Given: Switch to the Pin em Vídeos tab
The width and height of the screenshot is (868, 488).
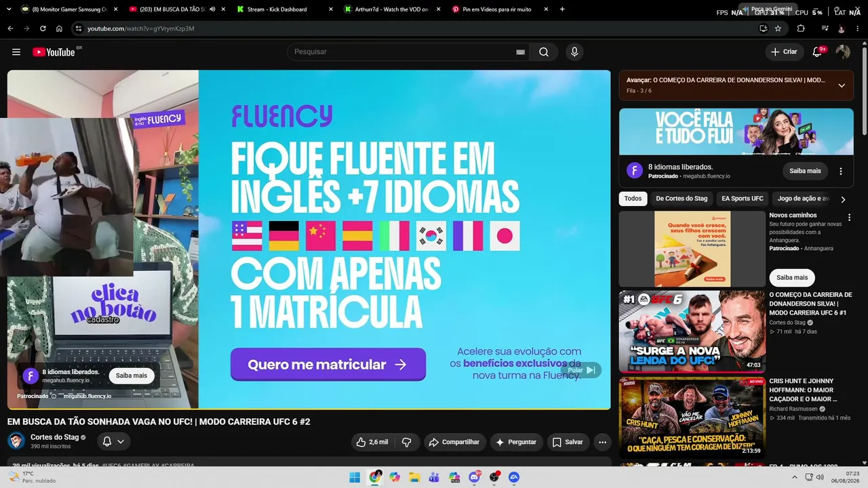Looking at the screenshot, I should pyautogui.click(x=498, y=9).
